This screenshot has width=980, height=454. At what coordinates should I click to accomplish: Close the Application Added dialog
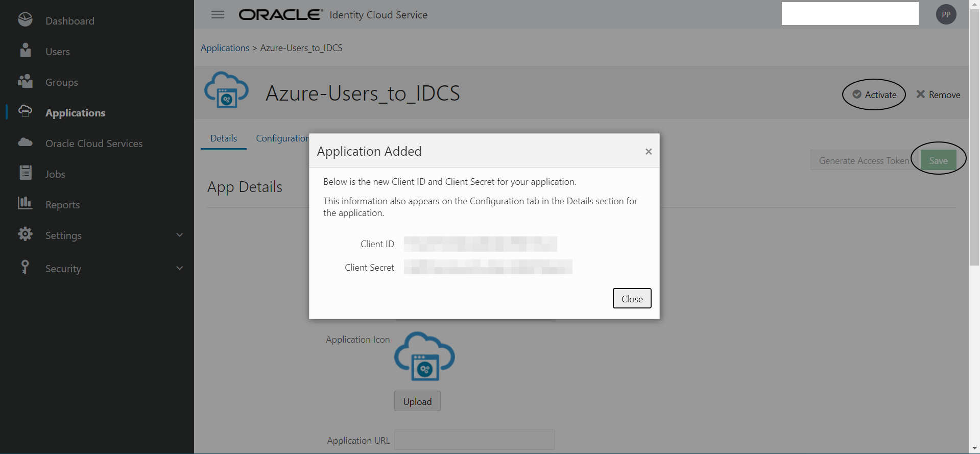click(632, 299)
